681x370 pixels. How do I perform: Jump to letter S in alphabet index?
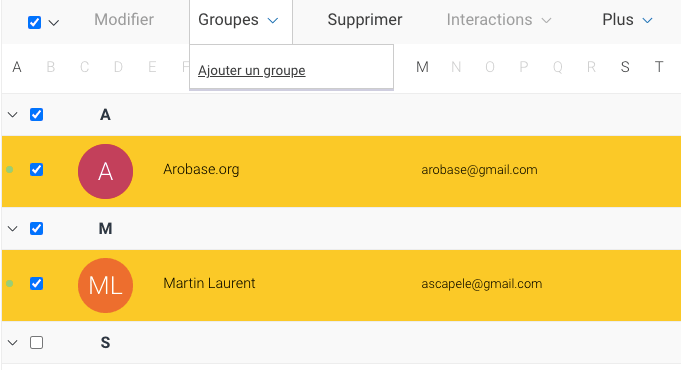[x=625, y=67]
